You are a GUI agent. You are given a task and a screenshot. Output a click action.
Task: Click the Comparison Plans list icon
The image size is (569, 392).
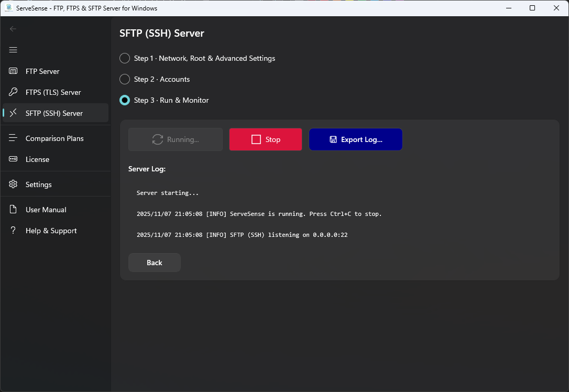click(x=13, y=138)
